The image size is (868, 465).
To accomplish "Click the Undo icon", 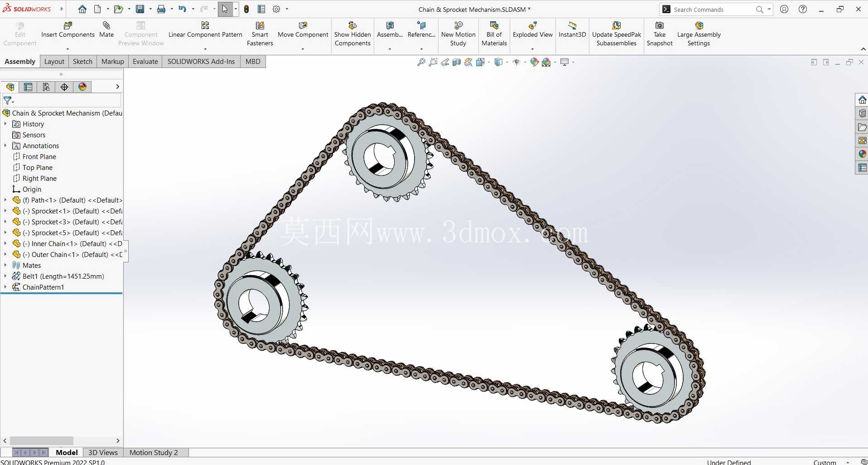I will pyautogui.click(x=182, y=9).
